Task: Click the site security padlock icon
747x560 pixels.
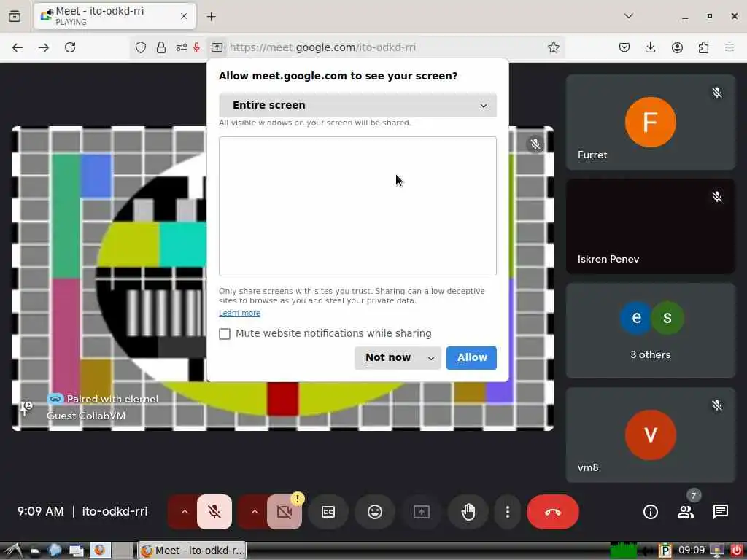Action: point(161,47)
